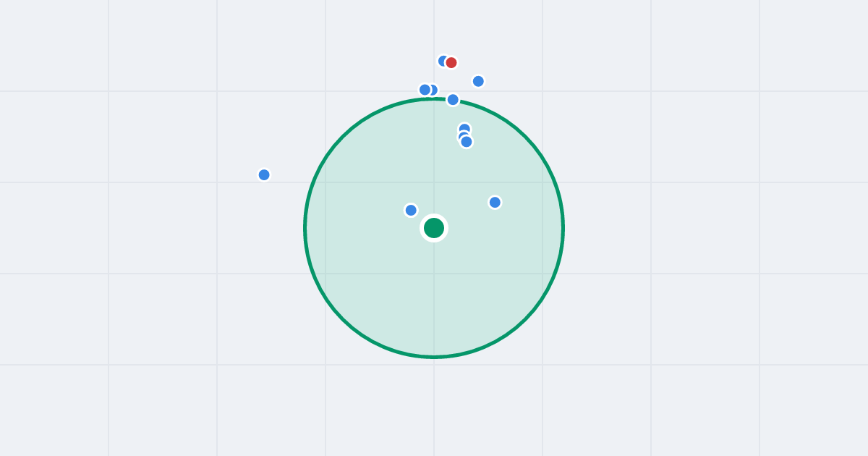Screen dimensions: 868x456
Task: Select the lone blue marker right of red marker
Action: coord(478,81)
